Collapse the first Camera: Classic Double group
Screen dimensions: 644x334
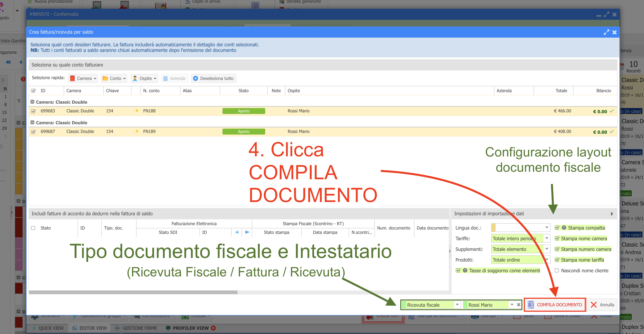tap(32, 102)
